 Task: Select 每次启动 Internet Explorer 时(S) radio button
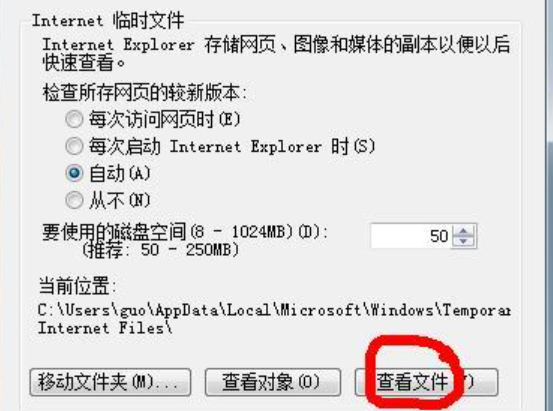point(74,146)
